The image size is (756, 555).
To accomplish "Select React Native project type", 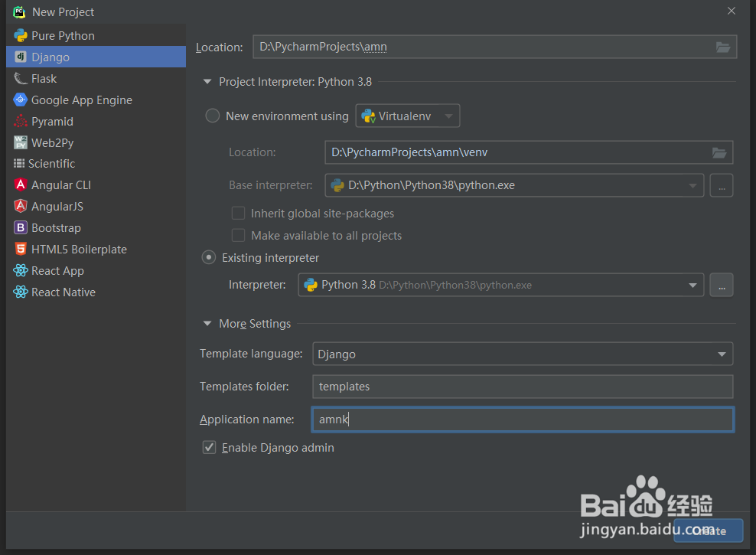I will [63, 292].
